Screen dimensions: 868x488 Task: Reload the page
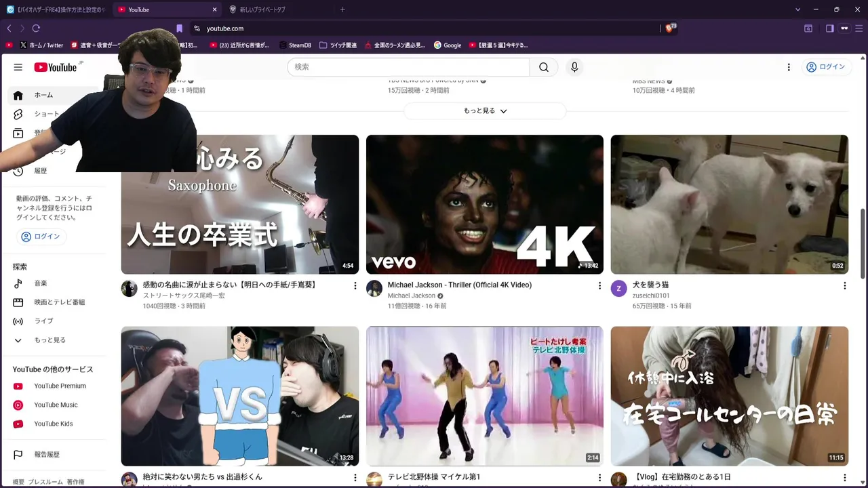coord(36,28)
